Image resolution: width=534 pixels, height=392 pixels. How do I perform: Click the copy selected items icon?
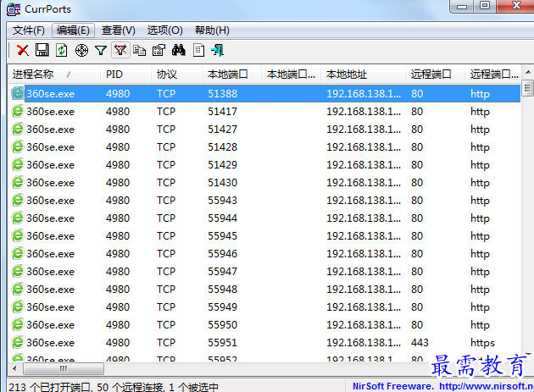click(139, 50)
